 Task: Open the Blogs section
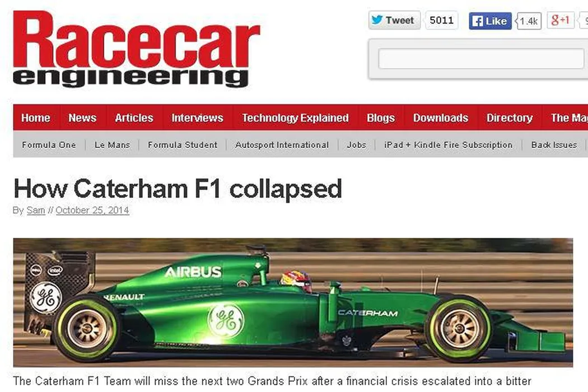[381, 118]
